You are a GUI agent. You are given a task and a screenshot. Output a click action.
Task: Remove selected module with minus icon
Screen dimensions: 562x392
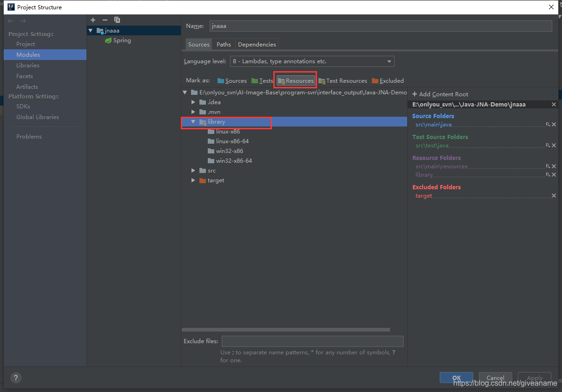click(x=105, y=20)
